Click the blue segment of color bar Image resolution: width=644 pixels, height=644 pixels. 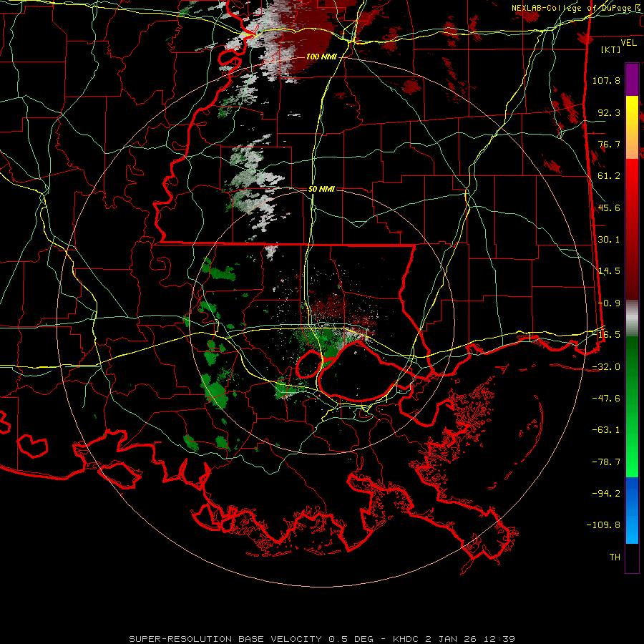click(632, 510)
